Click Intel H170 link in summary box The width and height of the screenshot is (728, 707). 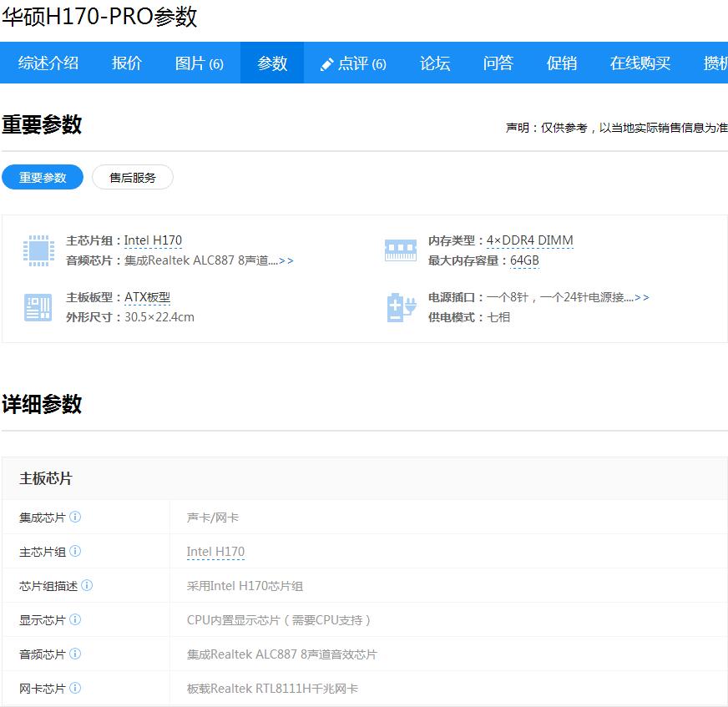click(x=153, y=240)
